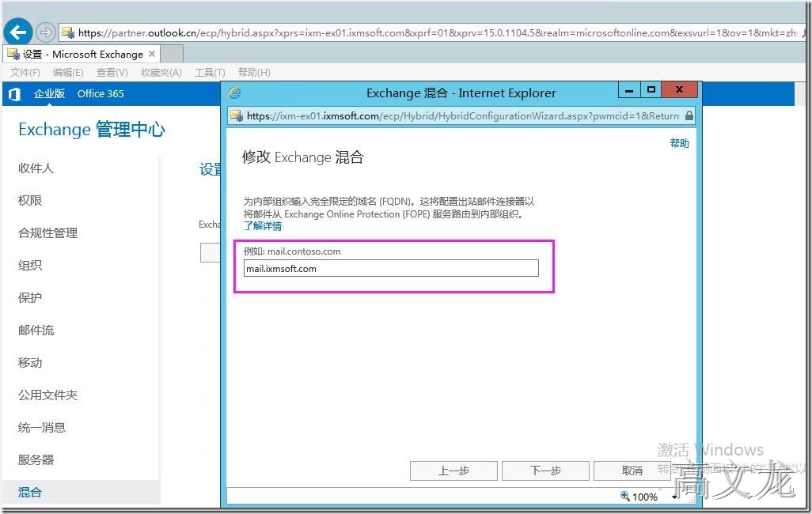Open 权限 in the sidebar
812x514 pixels.
(x=30, y=200)
